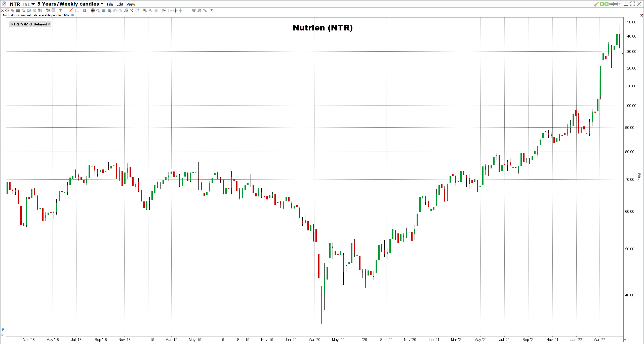Click the pointing hand toolbar icon

point(12,11)
